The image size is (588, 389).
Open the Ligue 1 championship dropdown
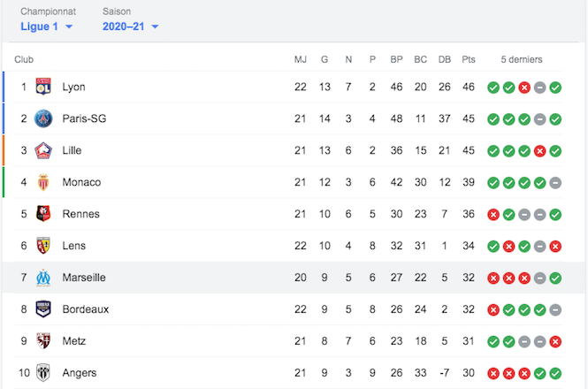47,27
